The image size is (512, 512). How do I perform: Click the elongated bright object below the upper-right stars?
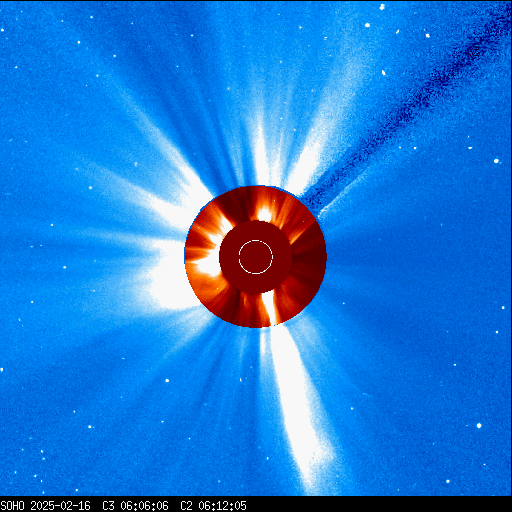(x=384, y=72)
